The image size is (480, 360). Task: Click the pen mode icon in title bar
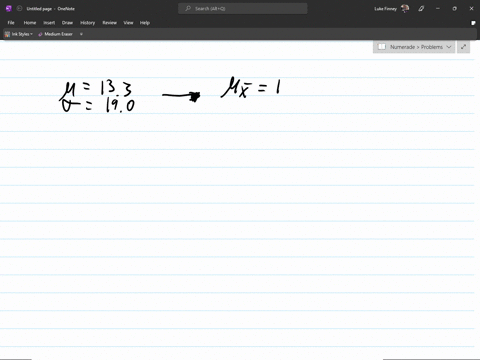421,9
